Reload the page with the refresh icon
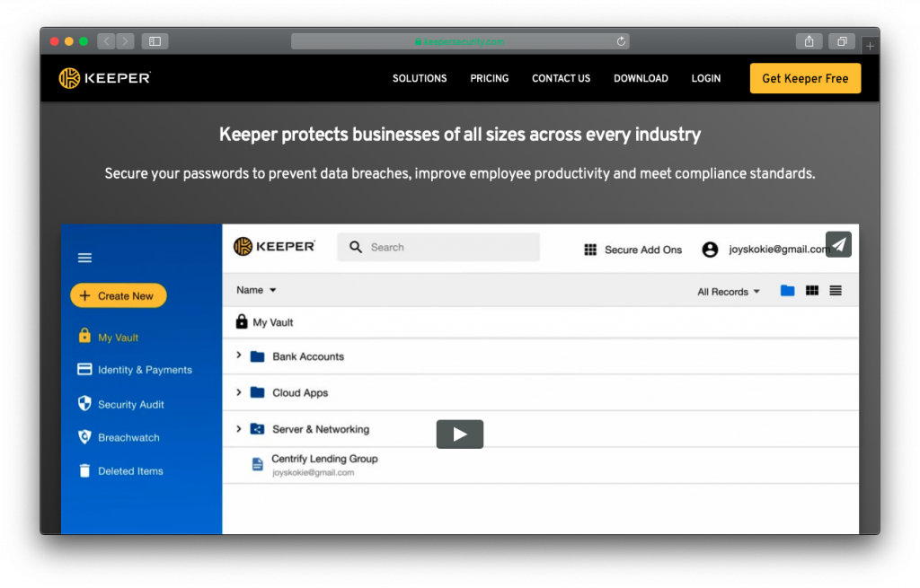The width and height of the screenshot is (920, 588). click(621, 41)
